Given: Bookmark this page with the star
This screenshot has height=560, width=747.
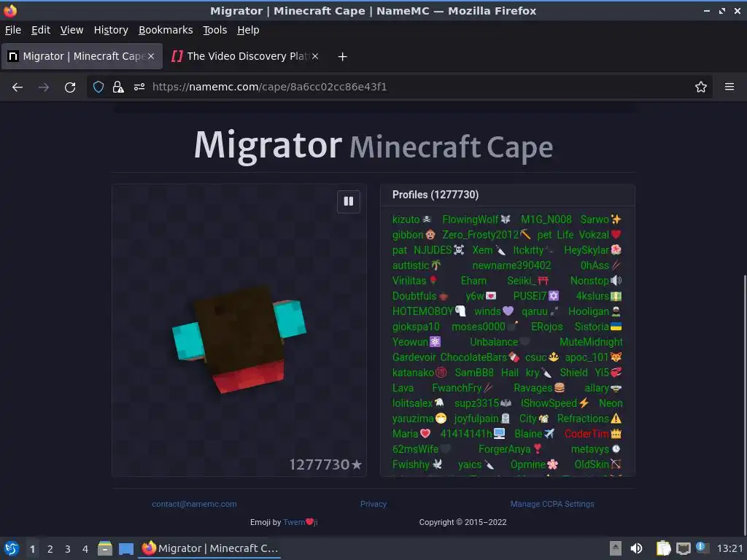Looking at the screenshot, I should (701, 87).
